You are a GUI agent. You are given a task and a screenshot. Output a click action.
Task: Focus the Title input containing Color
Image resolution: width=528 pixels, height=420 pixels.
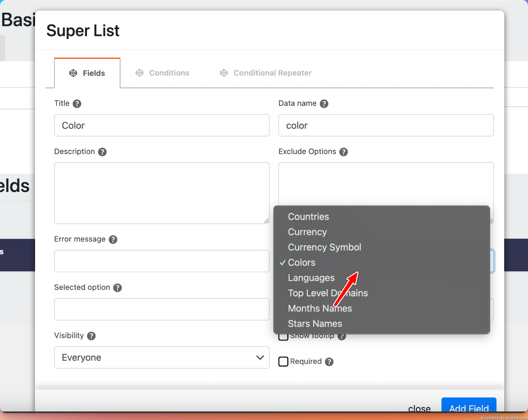click(x=162, y=125)
